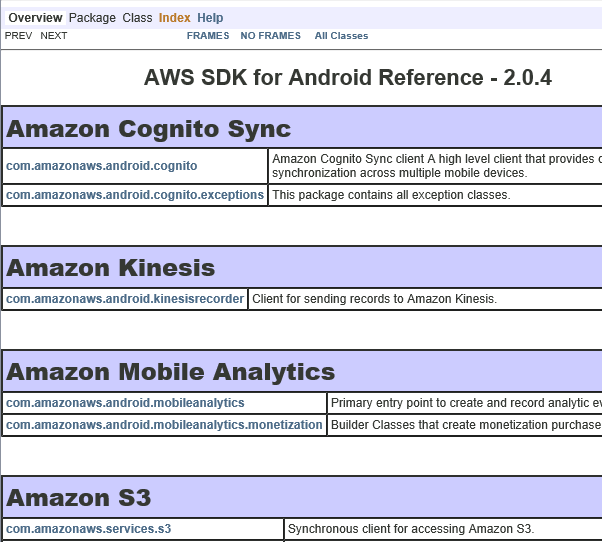602x542 pixels.
Task: Select the Overview navigation tab
Action: (x=35, y=18)
